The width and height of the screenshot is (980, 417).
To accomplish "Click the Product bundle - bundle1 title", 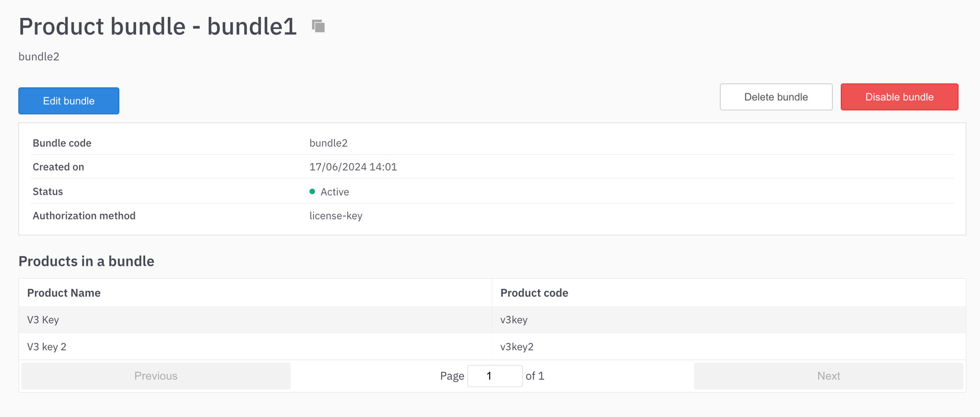I will tap(157, 26).
